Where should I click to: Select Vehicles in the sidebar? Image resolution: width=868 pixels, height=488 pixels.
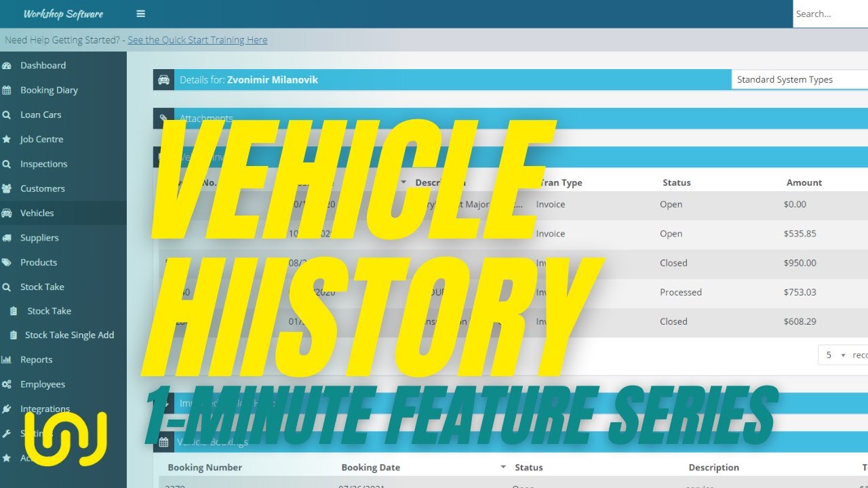[37, 213]
